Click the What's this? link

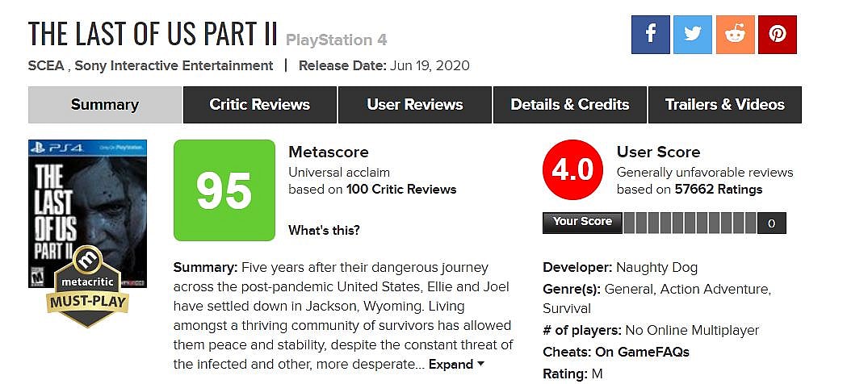[324, 230]
